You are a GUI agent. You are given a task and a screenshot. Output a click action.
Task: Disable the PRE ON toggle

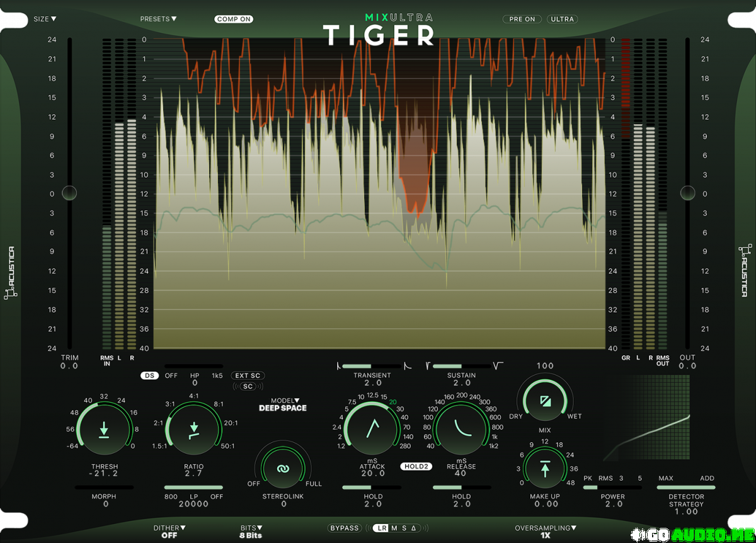[522, 20]
